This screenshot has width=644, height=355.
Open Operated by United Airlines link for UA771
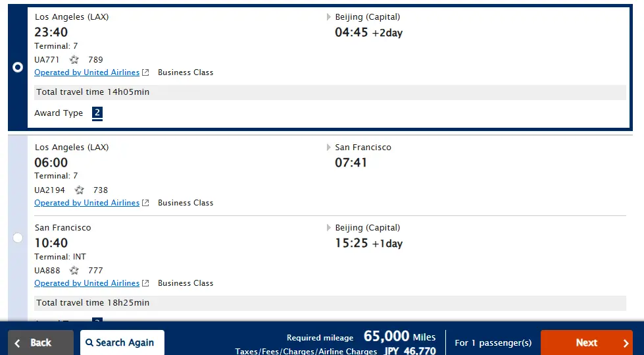click(87, 72)
